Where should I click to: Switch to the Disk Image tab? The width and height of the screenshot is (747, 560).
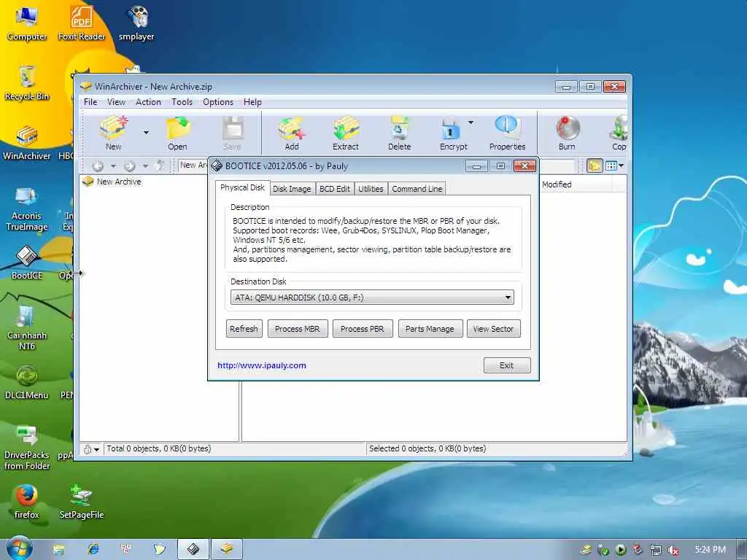coord(292,189)
